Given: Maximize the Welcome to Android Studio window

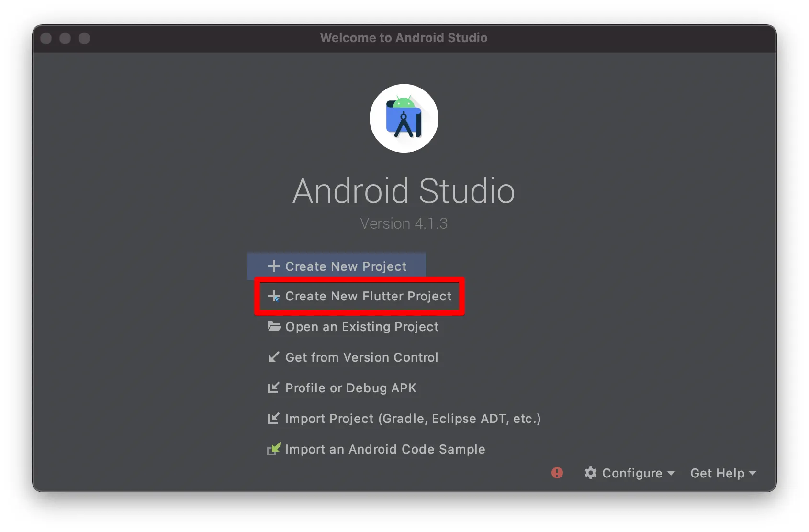Looking at the screenshot, I should 84,38.
